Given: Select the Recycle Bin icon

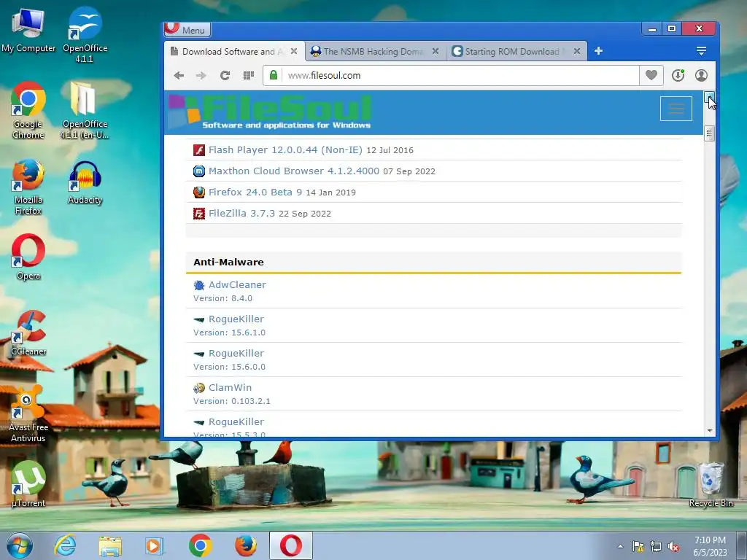Looking at the screenshot, I should tap(711, 485).
